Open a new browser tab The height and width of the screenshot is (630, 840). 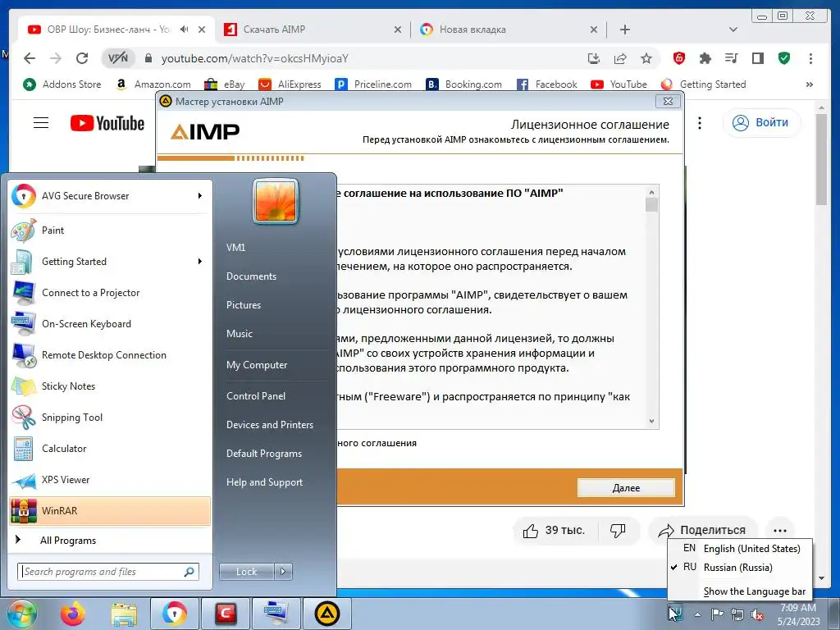click(624, 30)
